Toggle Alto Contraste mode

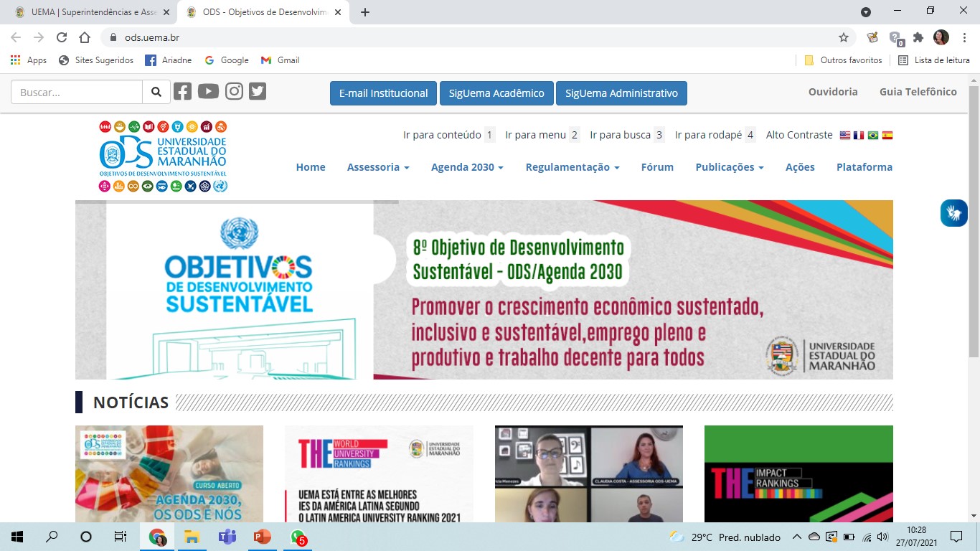click(x=798, y=135)
